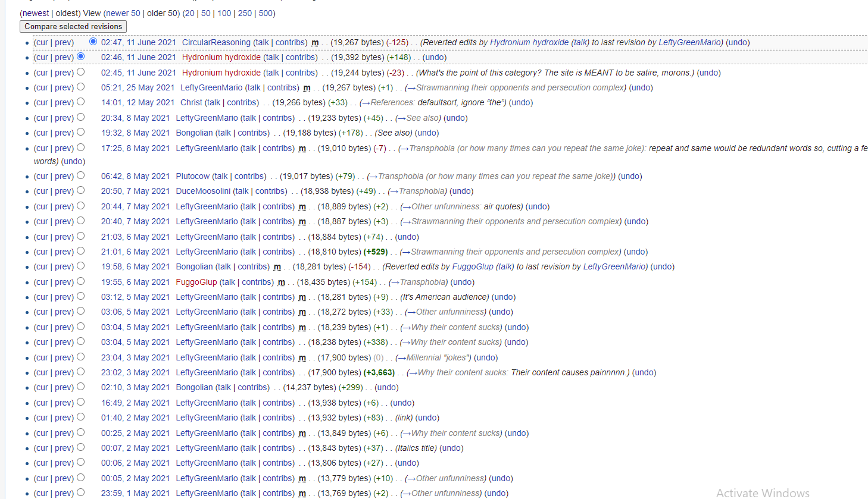
Task: Select the radio button for the 05:21, 25 May 2021 revision
Action: pyautogui.click(x=80, y=87)
